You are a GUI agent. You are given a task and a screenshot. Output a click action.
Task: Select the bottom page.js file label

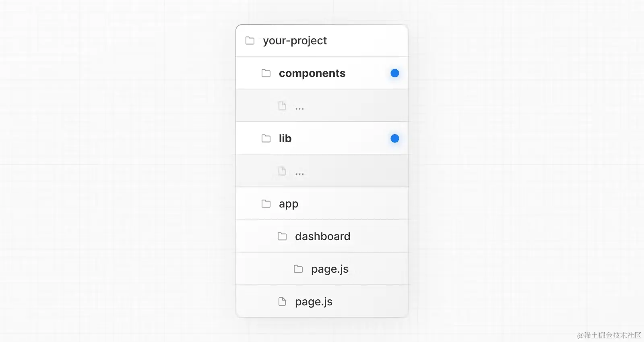tap(314, 302)
